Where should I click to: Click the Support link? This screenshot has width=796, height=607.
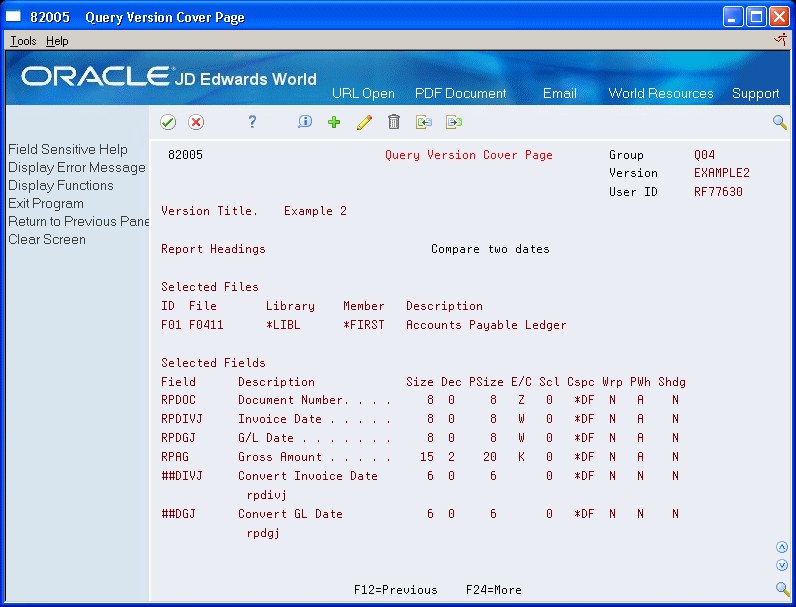click(x=755, y=93)
